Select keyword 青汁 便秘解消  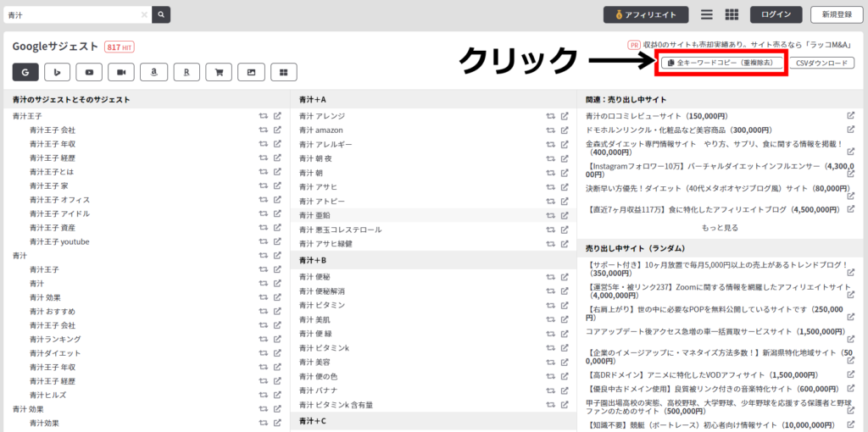pos(322,291)
